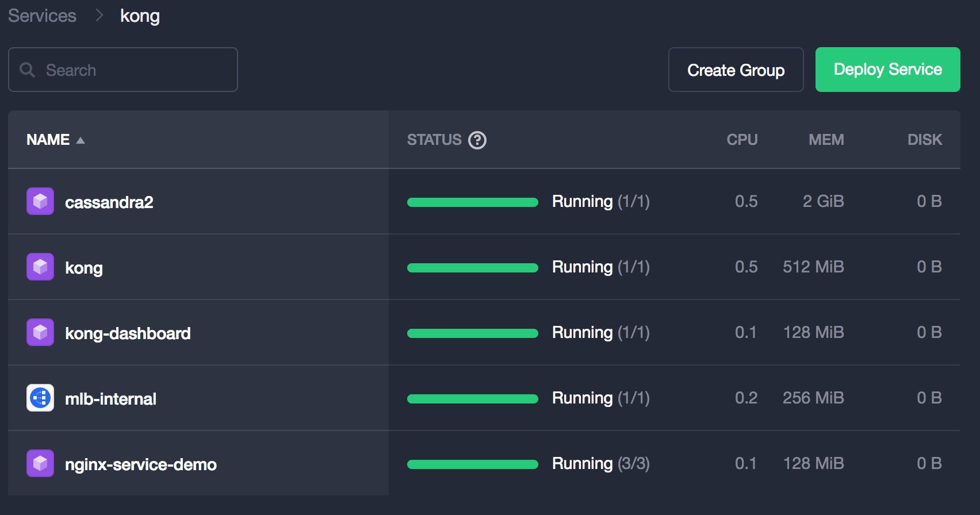Click the cassandra2 service cube icon
Viewport: 980px width, 515px height.
pyautogui.click(x=40, y=201)
